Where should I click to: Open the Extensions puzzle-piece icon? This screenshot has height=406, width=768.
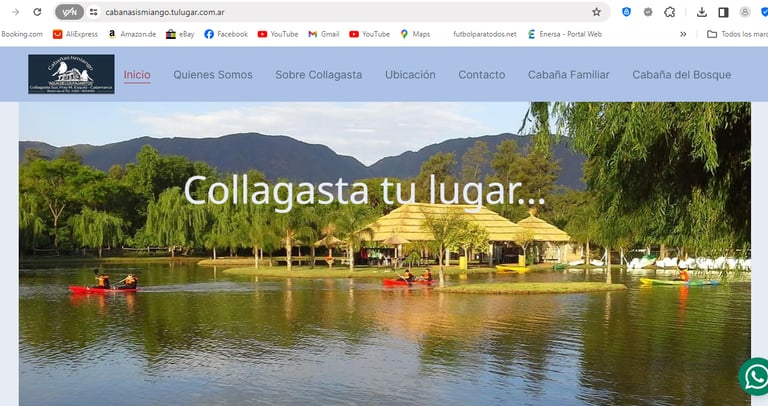[x=670, y=12]
